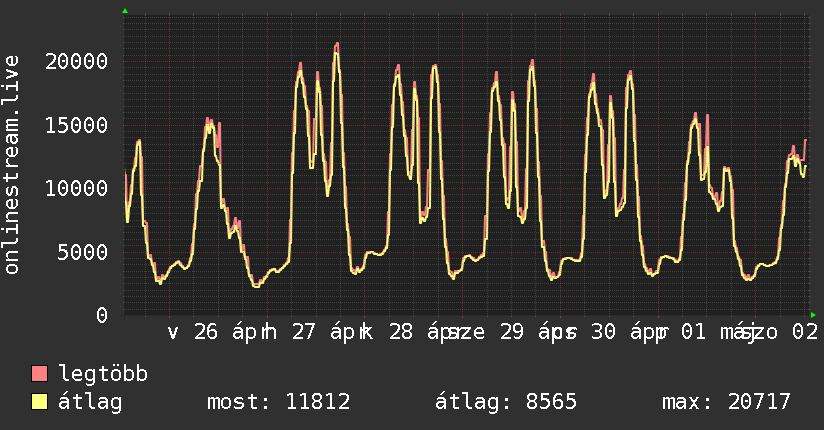Click the v 26 ápr date label
The image size is (824, 430).
click(218, 332)
